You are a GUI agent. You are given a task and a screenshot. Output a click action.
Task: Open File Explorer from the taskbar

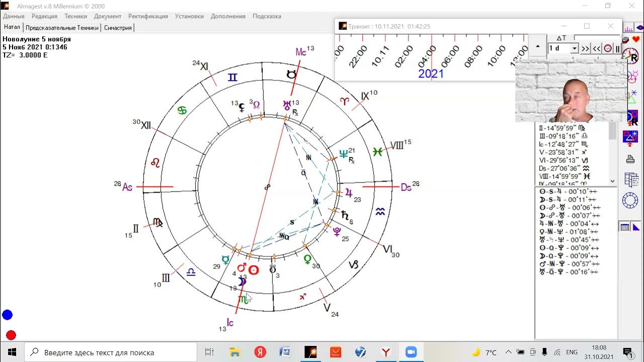point(235,352)
